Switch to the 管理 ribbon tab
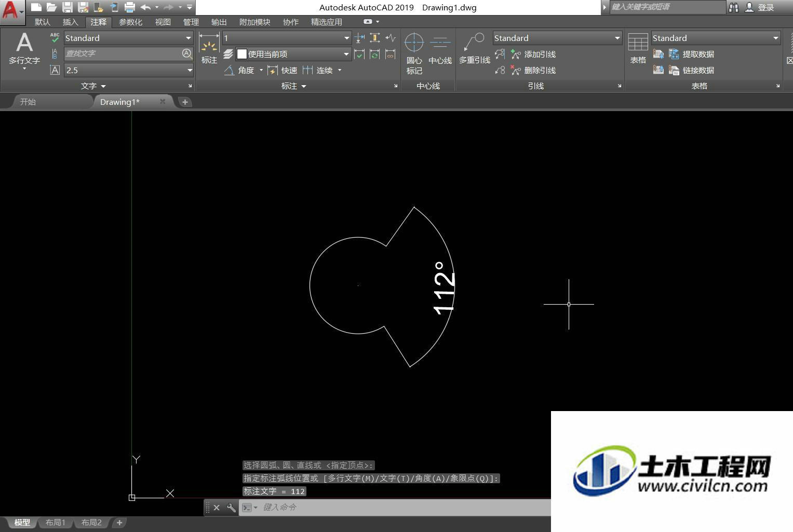 tap(191, 22)
